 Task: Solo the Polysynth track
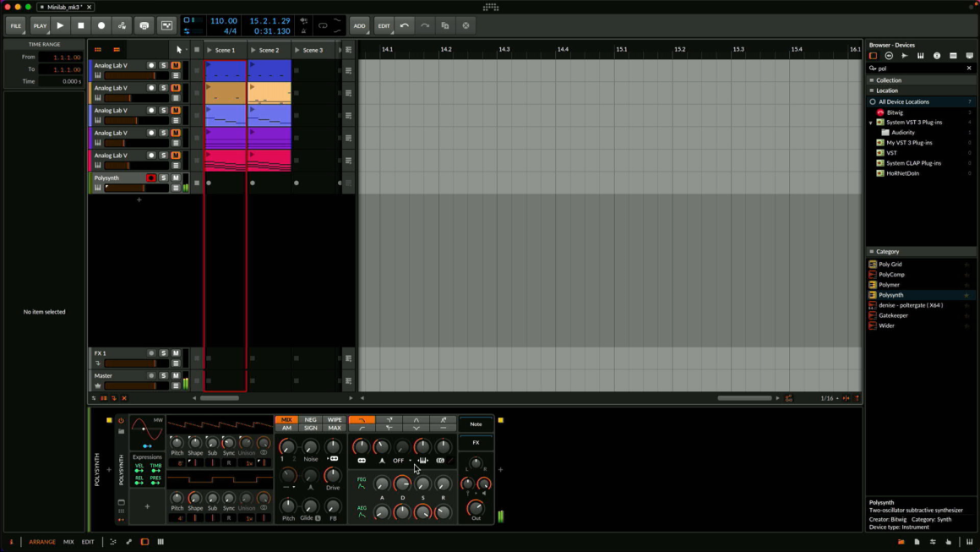[x=164, y=178]
